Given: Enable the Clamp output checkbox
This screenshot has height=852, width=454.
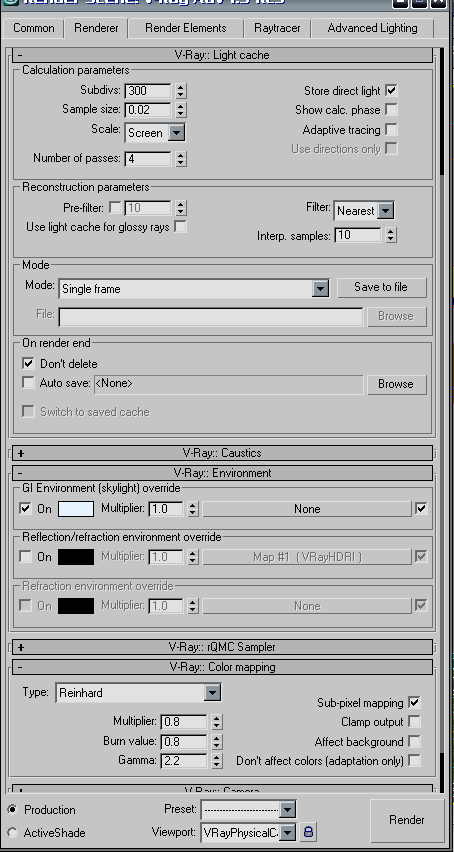Looking at the screenshot, I should point(414,722).
